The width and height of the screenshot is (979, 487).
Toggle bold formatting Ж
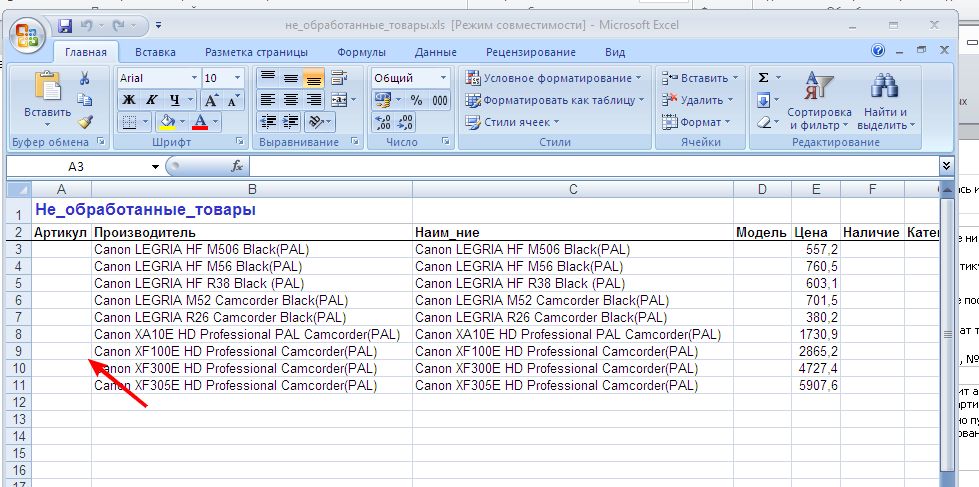pos(129,100)
